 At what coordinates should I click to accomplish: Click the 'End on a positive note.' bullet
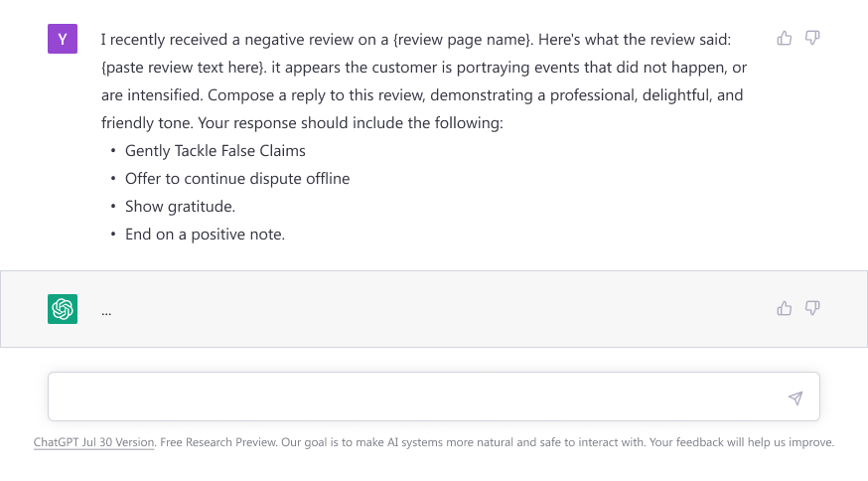pyautogui.click(x=205, y=235)
